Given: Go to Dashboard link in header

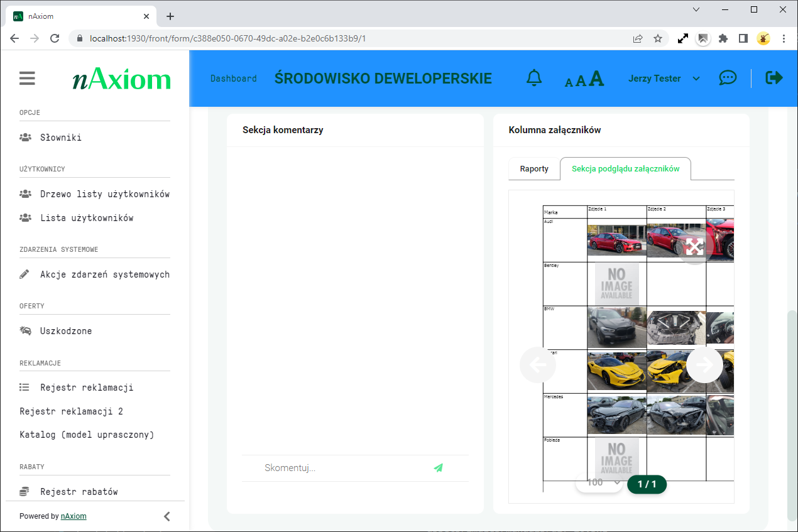Looking at the screenshot, I should (233, 79).
